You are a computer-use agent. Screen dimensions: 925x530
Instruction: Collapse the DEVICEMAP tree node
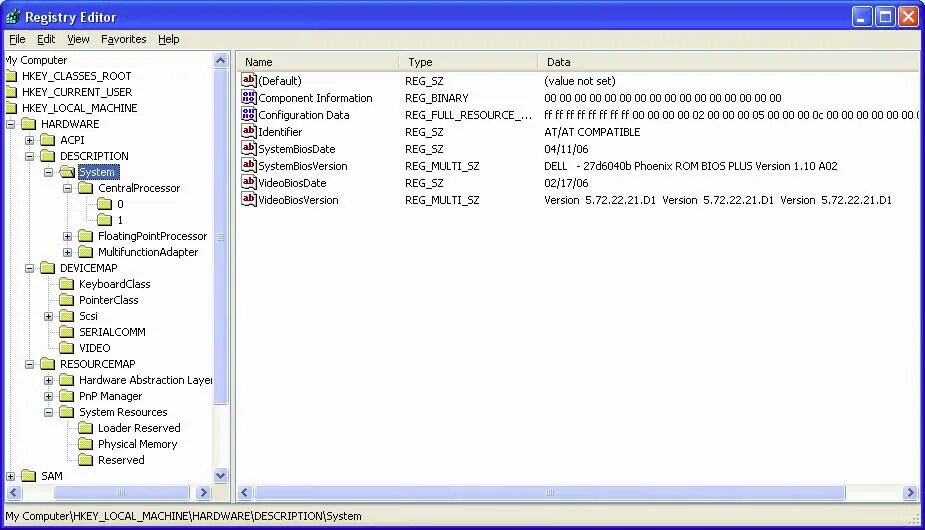tap(29, 268)
